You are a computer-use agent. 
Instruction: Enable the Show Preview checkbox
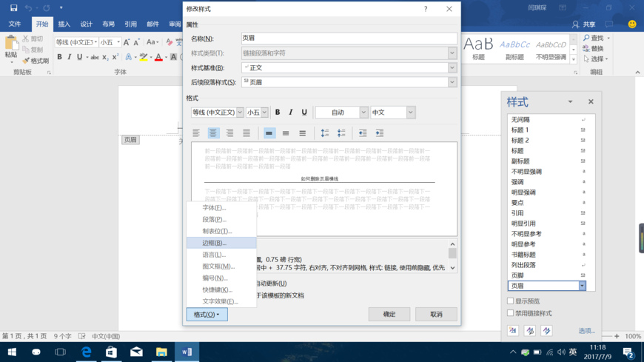click(x=511, y=301)
